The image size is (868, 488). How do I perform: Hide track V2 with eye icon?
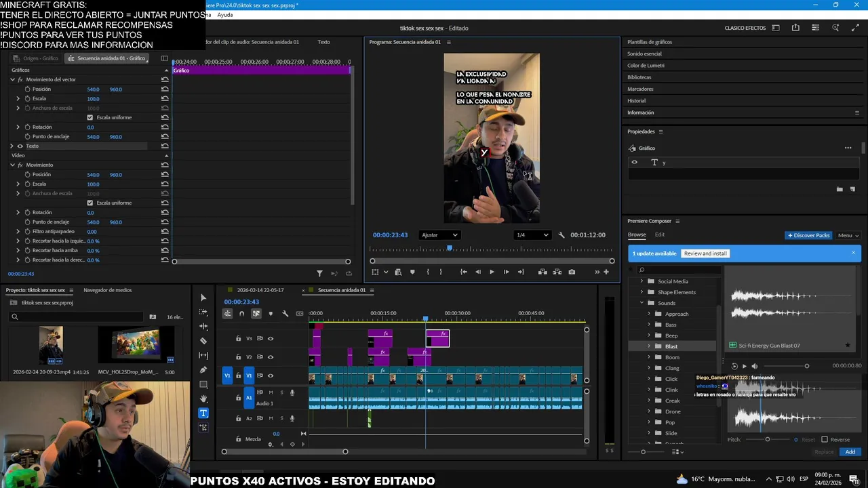[x=270, y=357]
